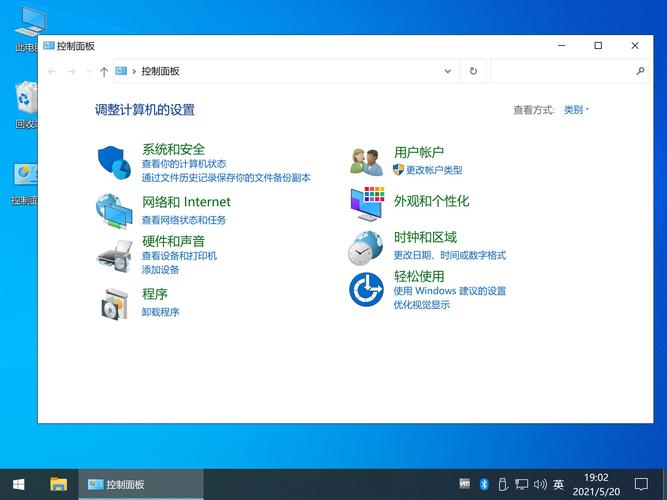667x500 pixels.
Task: Click the file history backup link
Action: (226, 177)
